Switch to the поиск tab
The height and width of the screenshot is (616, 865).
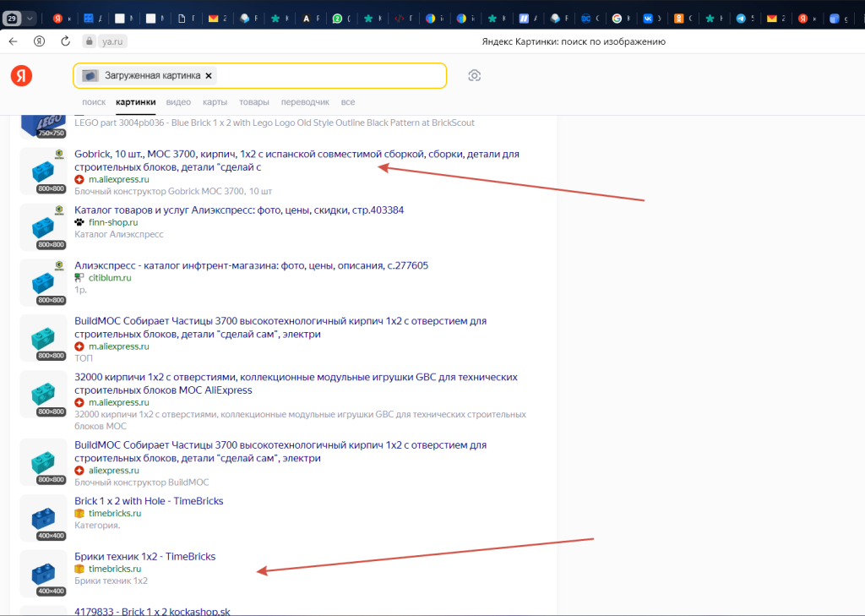[94, 102]
